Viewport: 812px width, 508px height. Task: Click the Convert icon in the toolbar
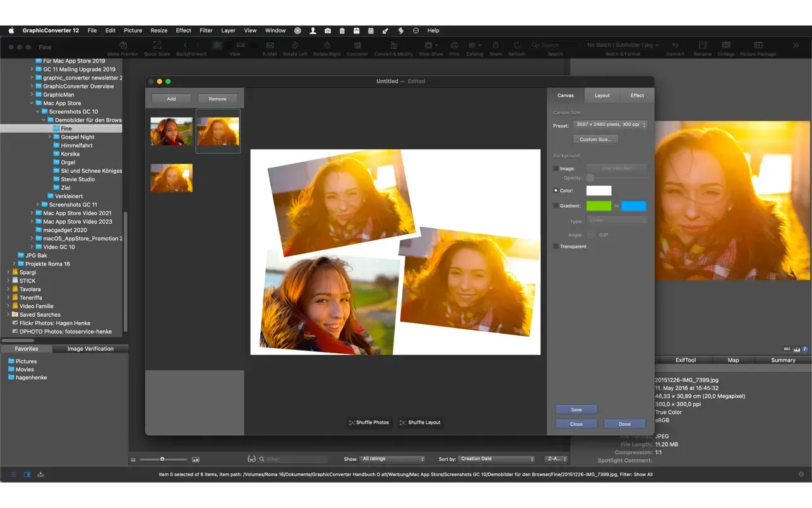point(675,45)
